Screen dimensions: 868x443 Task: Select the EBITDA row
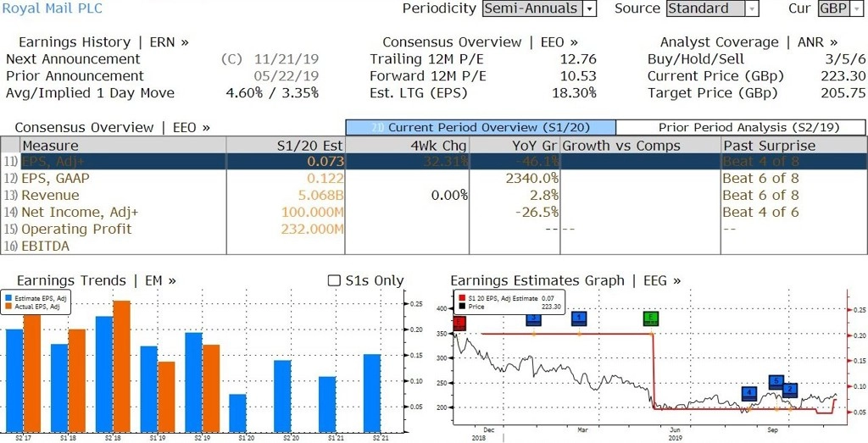coord(433,246)
